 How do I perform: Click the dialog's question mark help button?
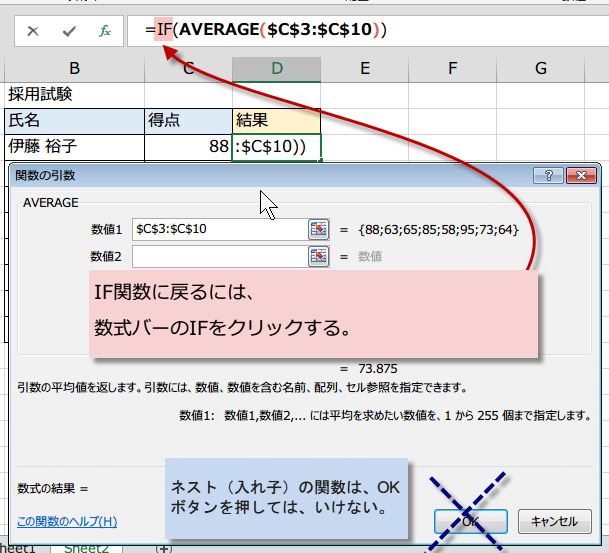click(x=548, y=175)
